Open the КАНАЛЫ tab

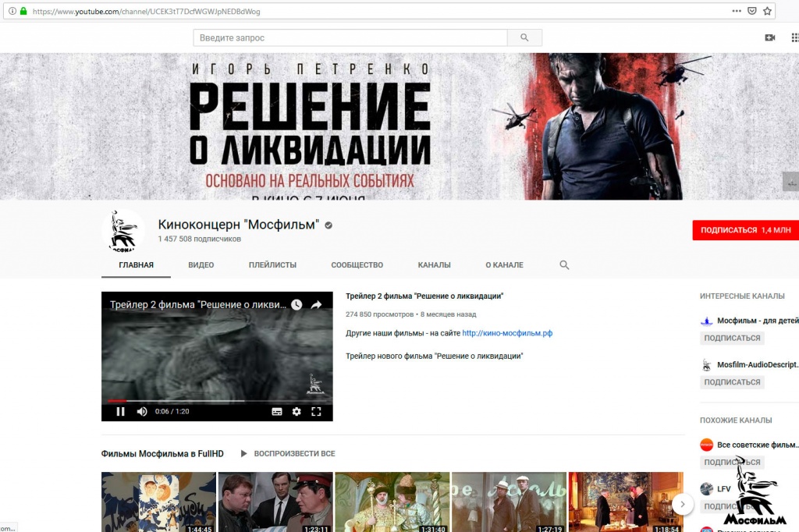[434, 265]
